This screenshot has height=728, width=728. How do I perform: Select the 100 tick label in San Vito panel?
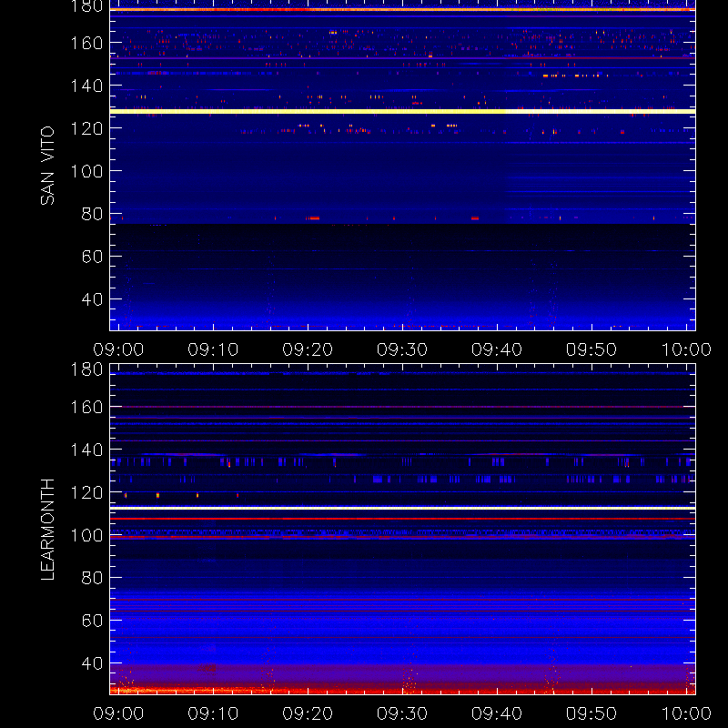86,171
